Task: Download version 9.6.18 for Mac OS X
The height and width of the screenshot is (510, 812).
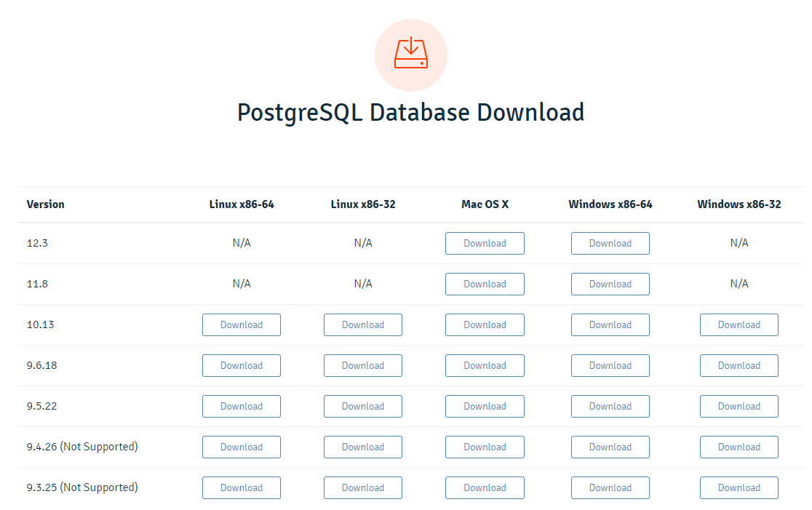Action: (x=485, y=365)
